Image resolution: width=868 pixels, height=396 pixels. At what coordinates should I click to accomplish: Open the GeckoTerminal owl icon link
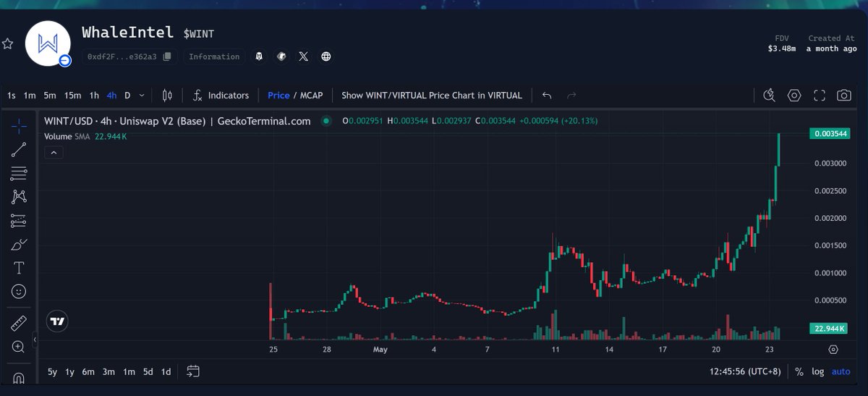(x=260, y=56)
